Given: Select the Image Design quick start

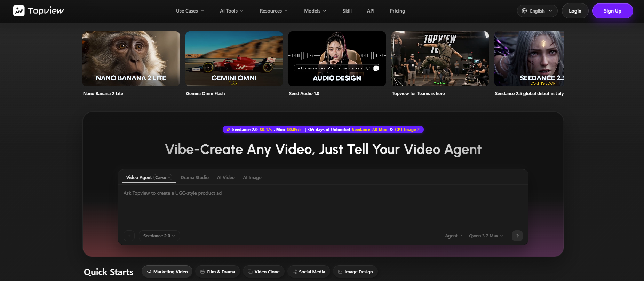Looking at the screenshot, I should pyautogui.click(x=355, y=272).
